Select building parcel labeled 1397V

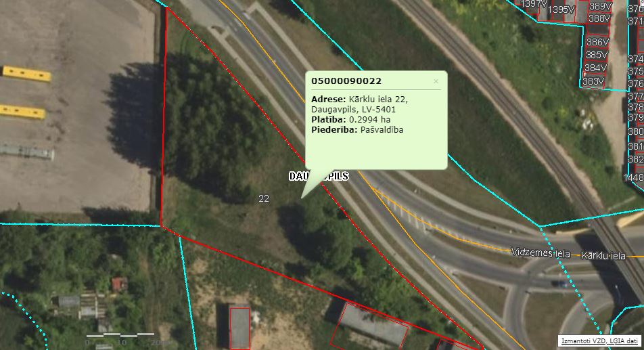point(534,4)
